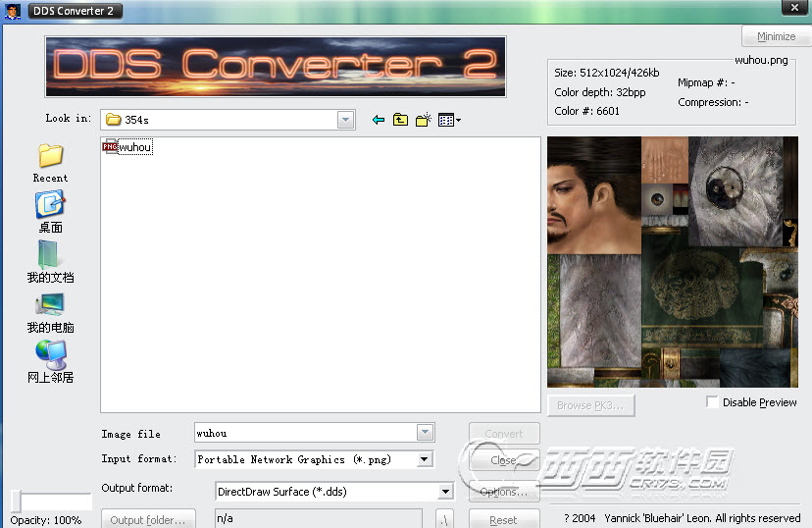The width and height of the screenshot is (812, 528).
Task: Click the DDS Converter title bar icon
Action: coord(13,11)
